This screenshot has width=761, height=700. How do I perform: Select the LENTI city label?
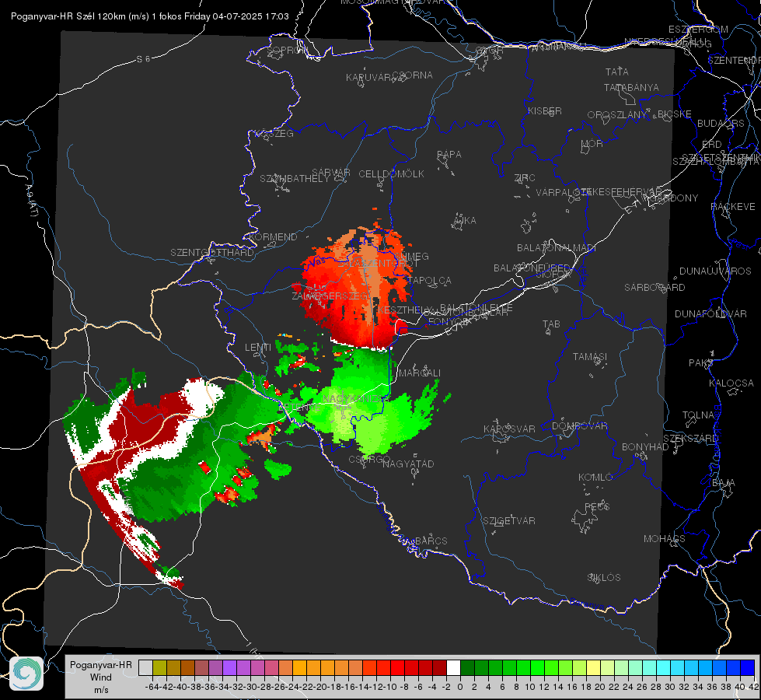coord(258,348)
